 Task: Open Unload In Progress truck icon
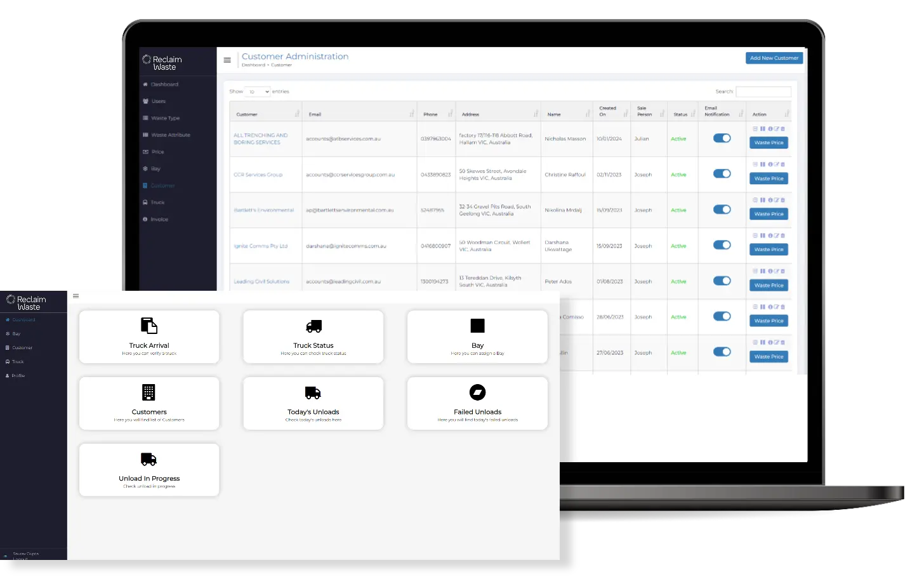click(148, 459)
